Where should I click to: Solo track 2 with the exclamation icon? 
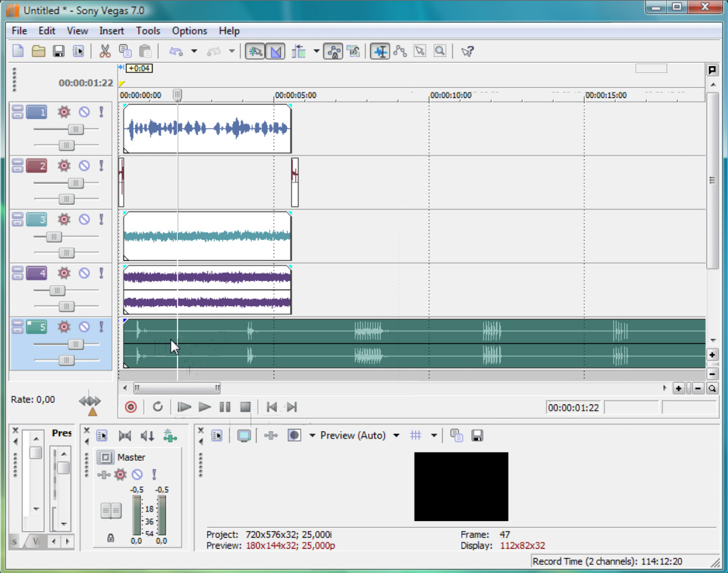[x=101, y=166]
